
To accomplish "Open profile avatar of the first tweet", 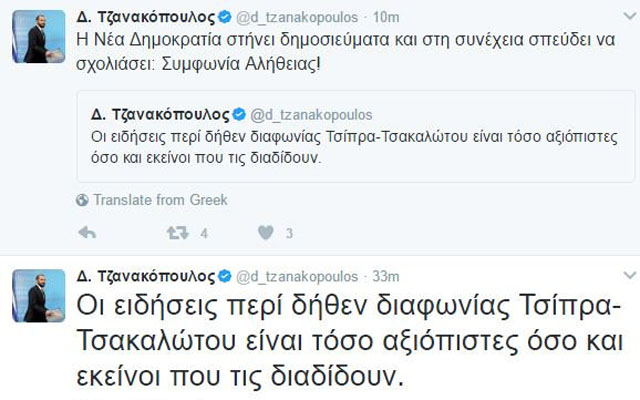I will coord(38,37).
